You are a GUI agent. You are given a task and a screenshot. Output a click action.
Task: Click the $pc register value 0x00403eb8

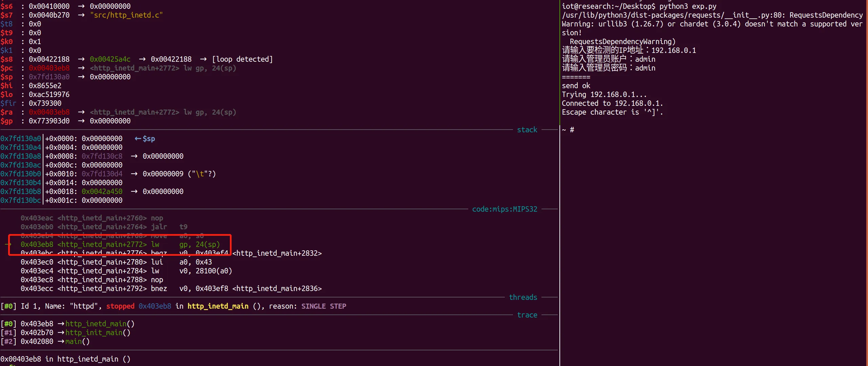coord(49,68)
